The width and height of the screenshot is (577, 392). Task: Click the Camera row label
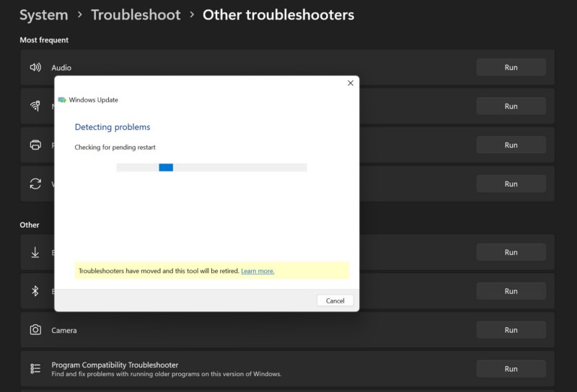pos(64,330)
